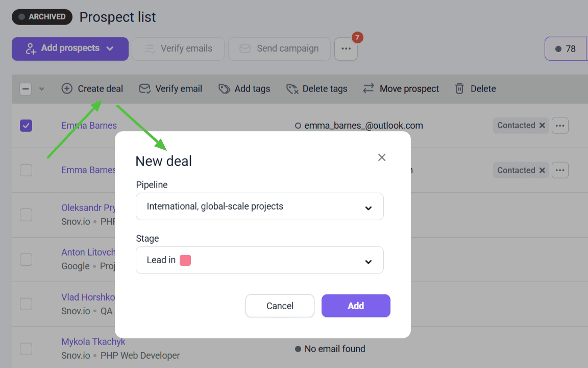The height and width of the screenshot is (368, 588).
Task: Open the three-dots menu with notification badge
Action: point(346,49)
